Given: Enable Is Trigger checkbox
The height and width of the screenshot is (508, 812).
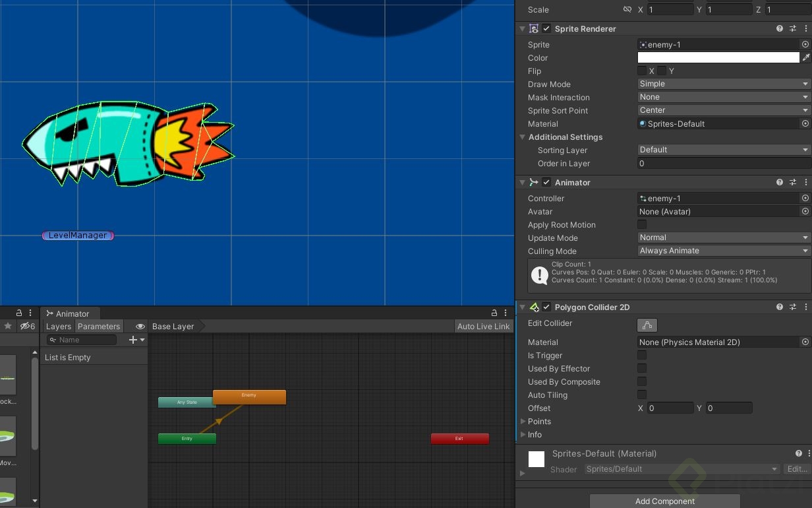Looking at the screenshot, I should coord(642,355).
